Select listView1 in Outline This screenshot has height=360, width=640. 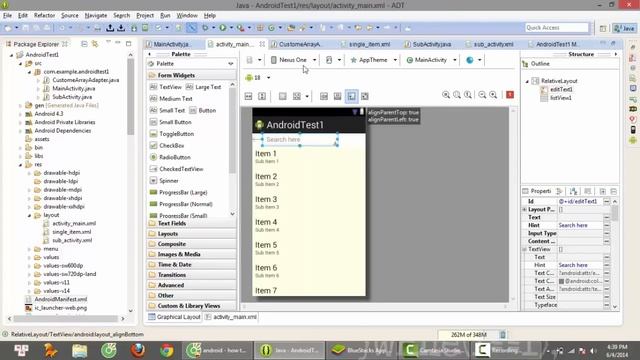(x=560, y=98)
